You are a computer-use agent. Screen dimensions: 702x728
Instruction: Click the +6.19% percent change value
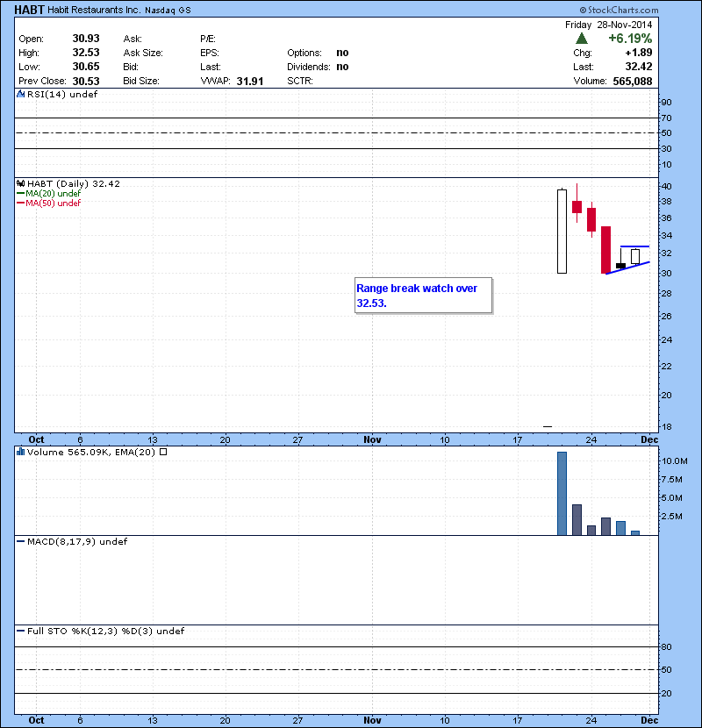[x=630, y=39]
